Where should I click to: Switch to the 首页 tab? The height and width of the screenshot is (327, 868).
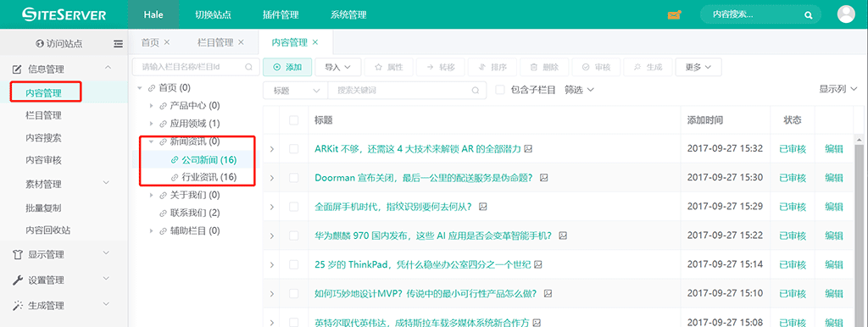[150, 42]
